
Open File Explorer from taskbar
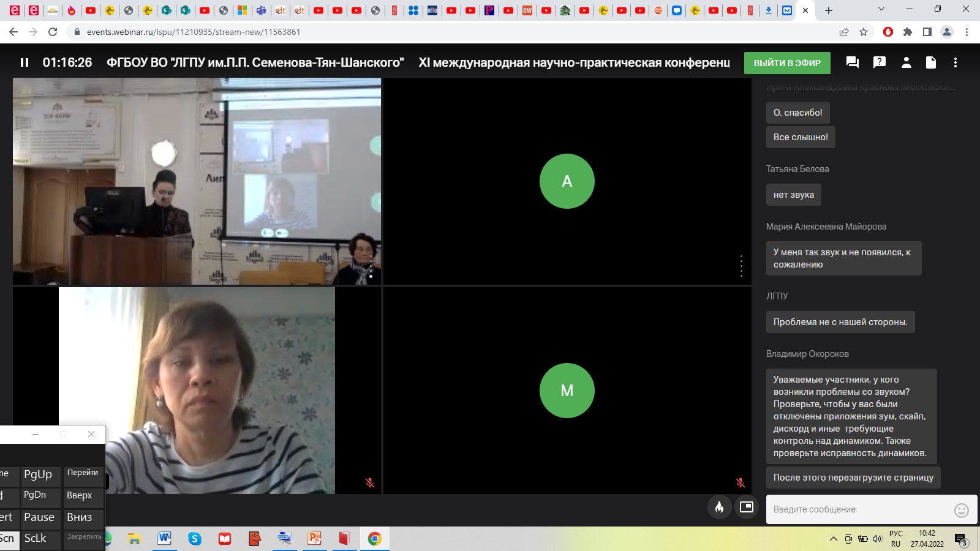coord(134,539)
